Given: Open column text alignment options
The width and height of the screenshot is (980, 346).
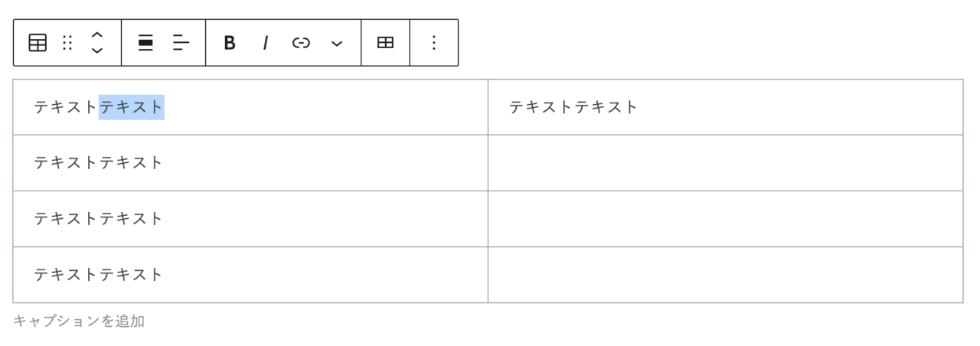Looking at the screenshot, I should point(181,43).
